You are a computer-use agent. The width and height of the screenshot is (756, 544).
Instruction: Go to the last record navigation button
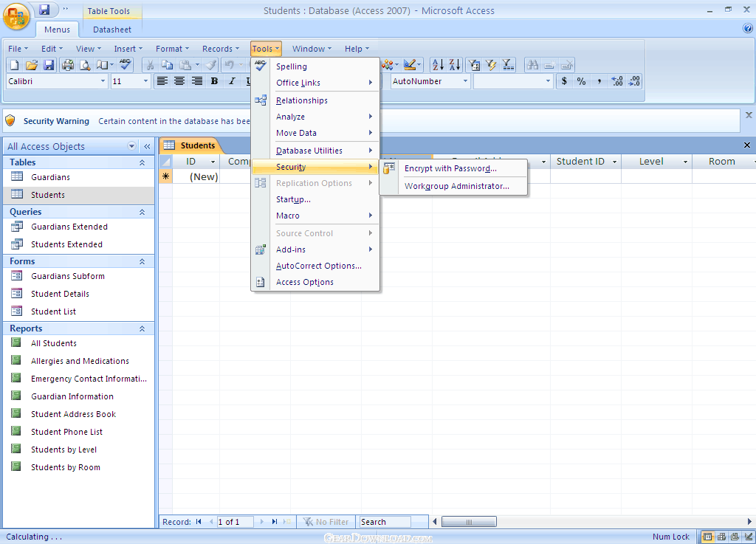pyautogui.click(x=275, y=522)
